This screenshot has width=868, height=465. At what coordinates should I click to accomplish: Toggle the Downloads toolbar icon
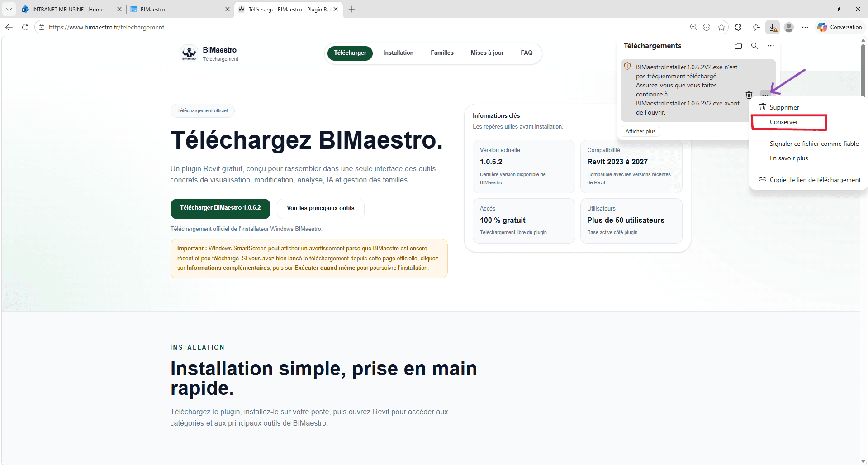773,27
